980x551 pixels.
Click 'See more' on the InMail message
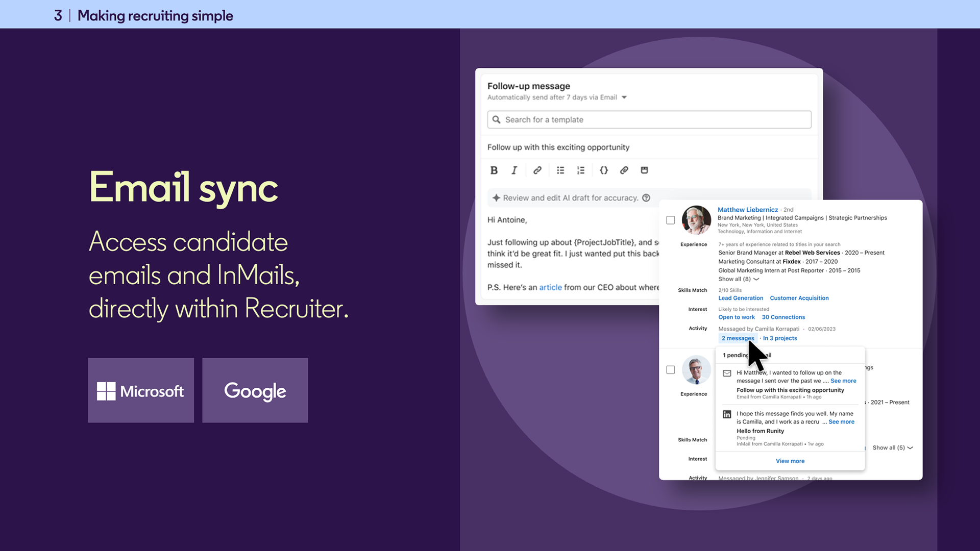tap(841, 422)
